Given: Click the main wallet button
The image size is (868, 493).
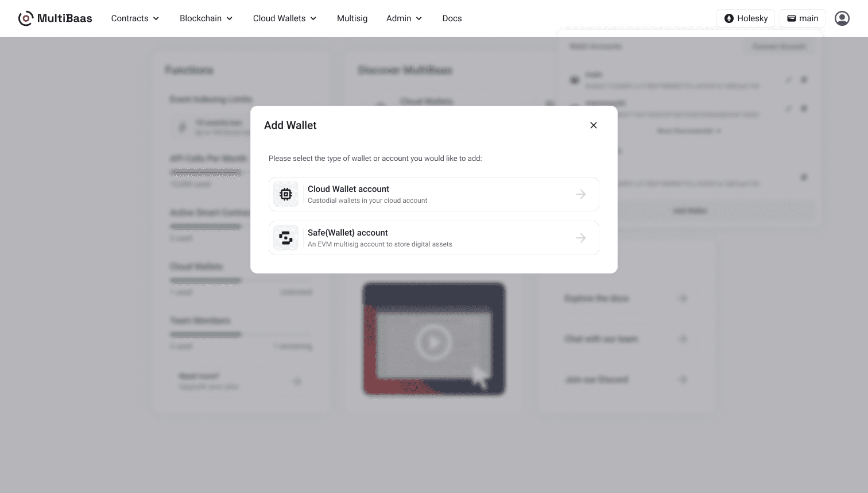Looking at the screenshot, I should coord(803,18).
